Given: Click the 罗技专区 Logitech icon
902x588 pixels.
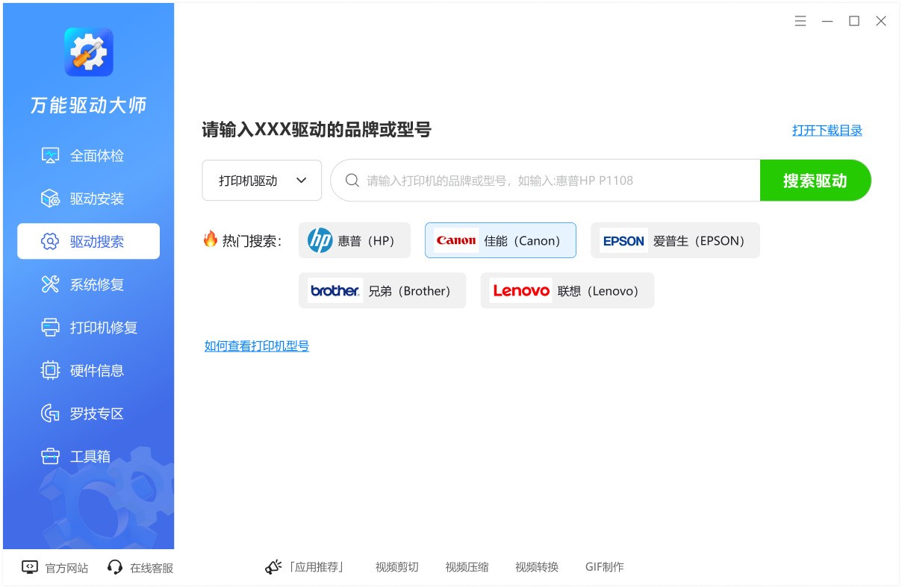Looking at the screenshot, I should point(50,413).
